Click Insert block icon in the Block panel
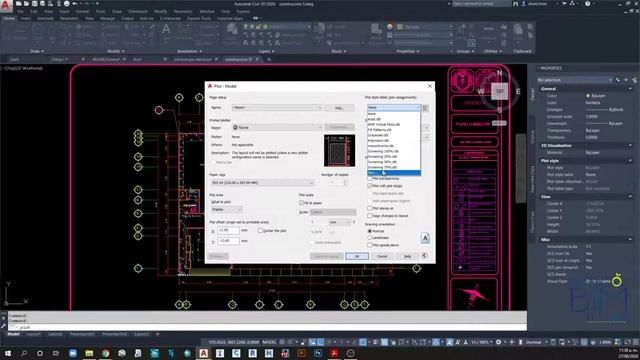640x360 pixels. click(x=320, y=29)
